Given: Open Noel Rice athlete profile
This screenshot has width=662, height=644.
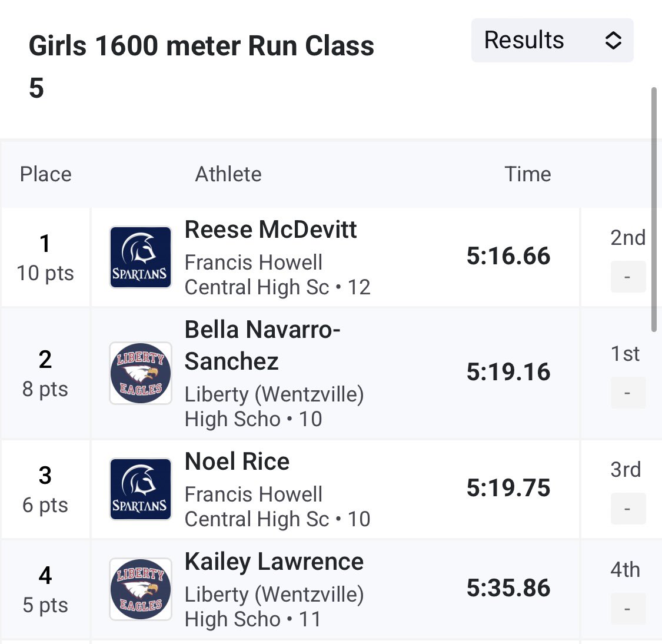Looking at the screenshot, I should point(237,462).
